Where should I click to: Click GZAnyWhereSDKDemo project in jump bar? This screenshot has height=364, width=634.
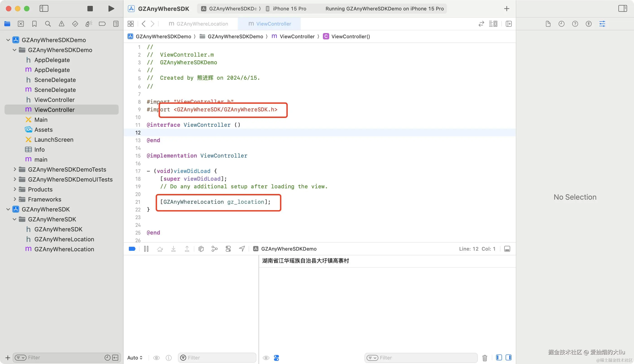[x=159, y=36]
